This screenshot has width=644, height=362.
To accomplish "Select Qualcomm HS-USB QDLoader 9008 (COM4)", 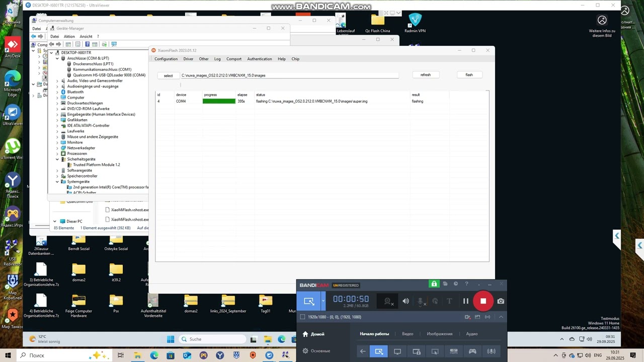I will pyautogui.click(x=109, y=75).
